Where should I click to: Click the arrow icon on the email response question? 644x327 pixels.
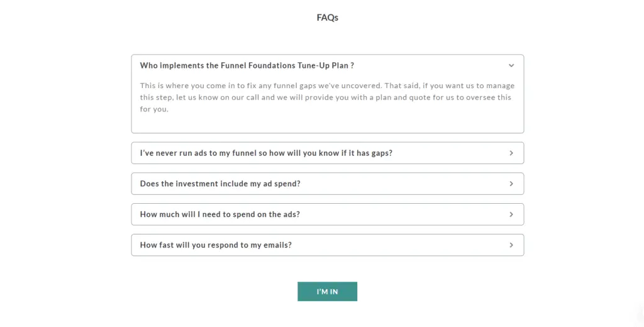pos(511,245)
